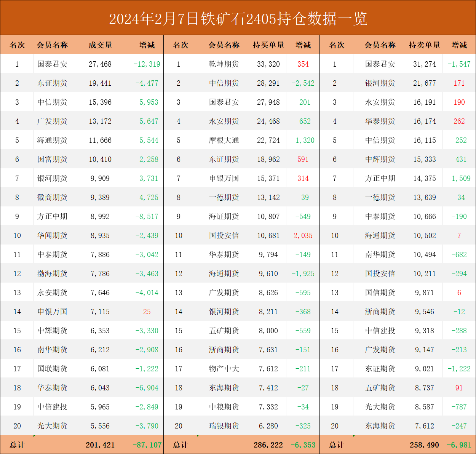Select short position value 31,274

click(x=425, y=64)
